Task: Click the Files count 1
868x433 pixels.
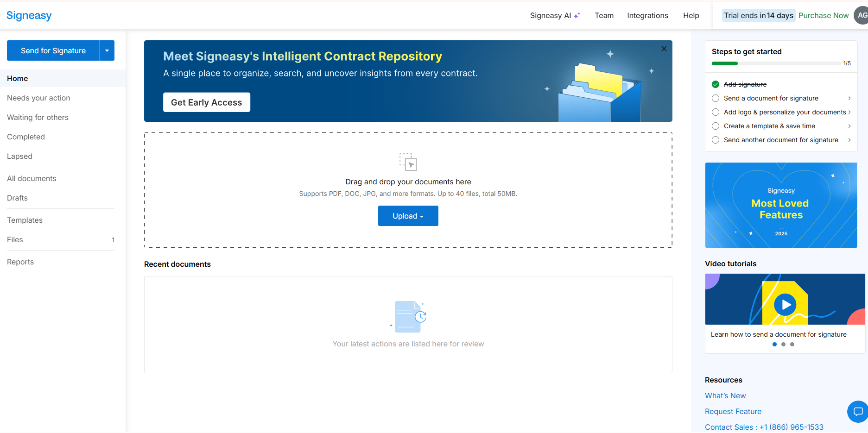Action: tap(113, 240)
